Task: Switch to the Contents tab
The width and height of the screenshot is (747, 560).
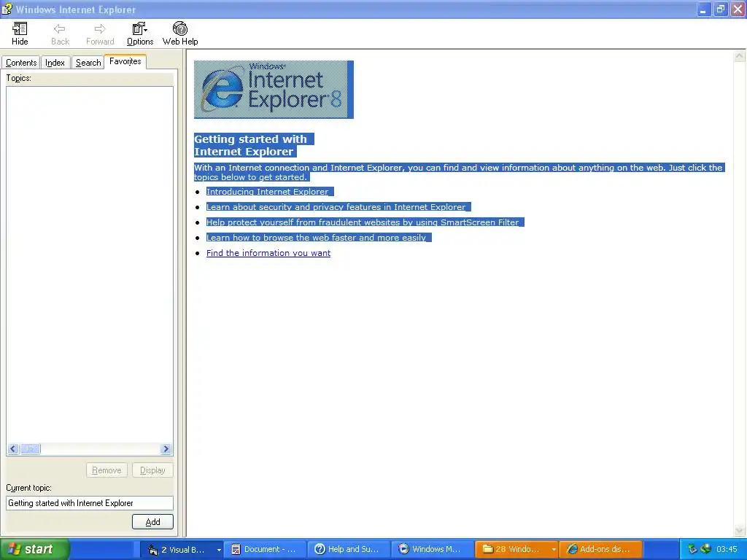Action: 21,63
